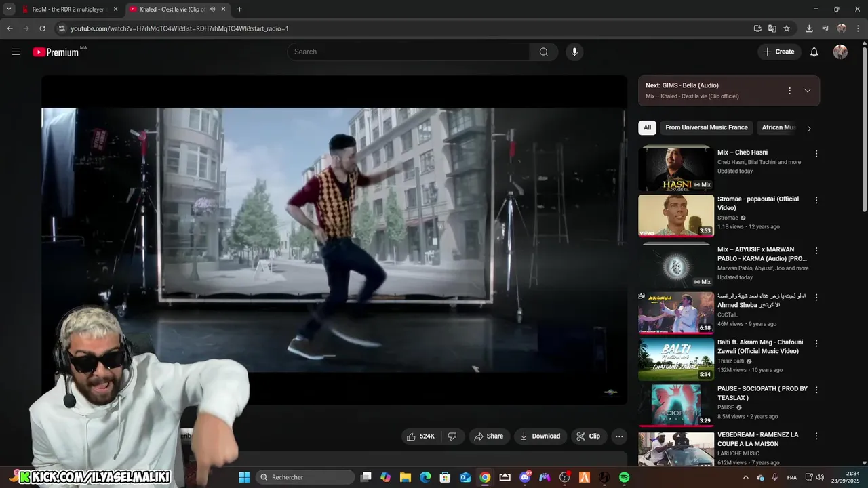Open Chrome downloads icon
The width and height of the screenshot is (868, 488).
[809, 28]
